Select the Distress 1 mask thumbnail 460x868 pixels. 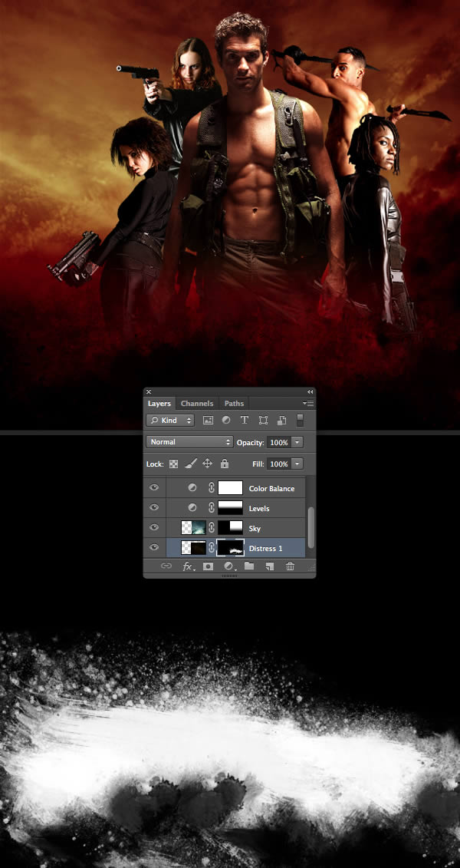tap(231, 547)
